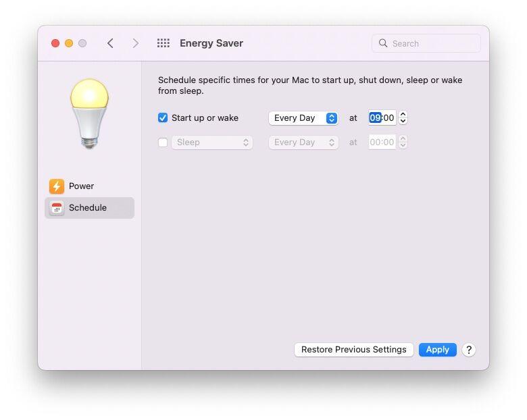This screenshot has height=420, width=527.
Task: Click the wake time field showing 09:00
Action: pos(382,118)
